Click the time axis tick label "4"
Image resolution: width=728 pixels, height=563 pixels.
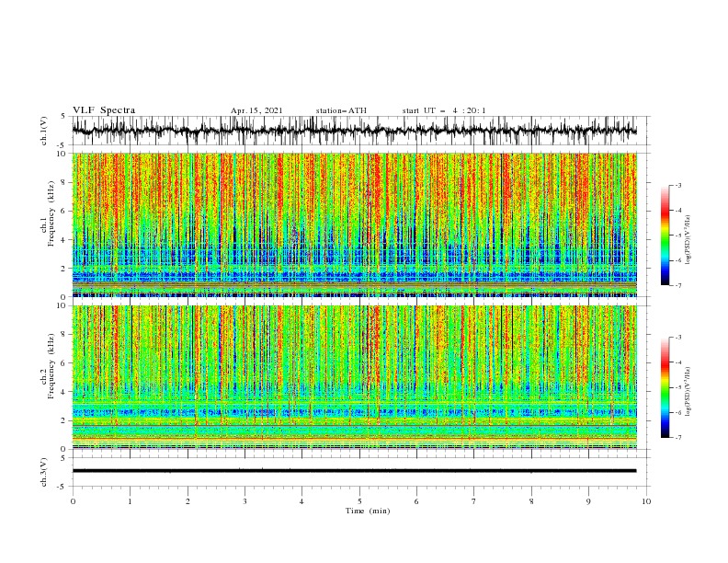click(x=301, y=501)
